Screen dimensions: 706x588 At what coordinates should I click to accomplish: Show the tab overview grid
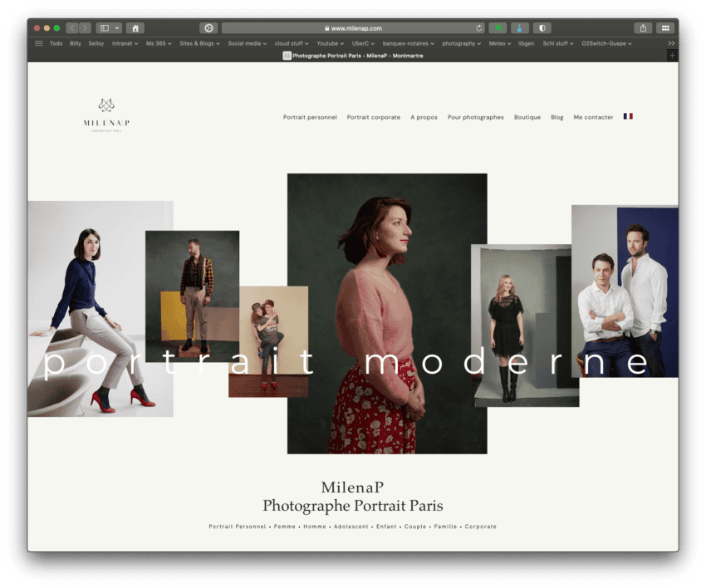[665, 28]
